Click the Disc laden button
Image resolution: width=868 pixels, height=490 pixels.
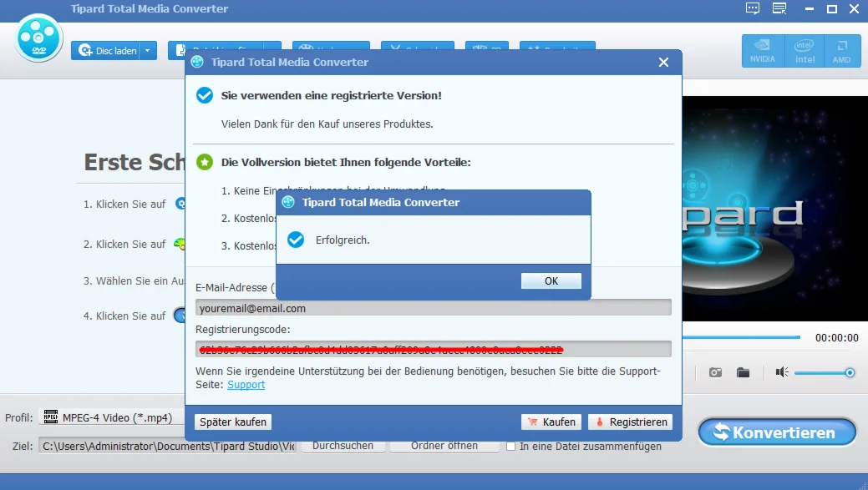coord(106,50)
